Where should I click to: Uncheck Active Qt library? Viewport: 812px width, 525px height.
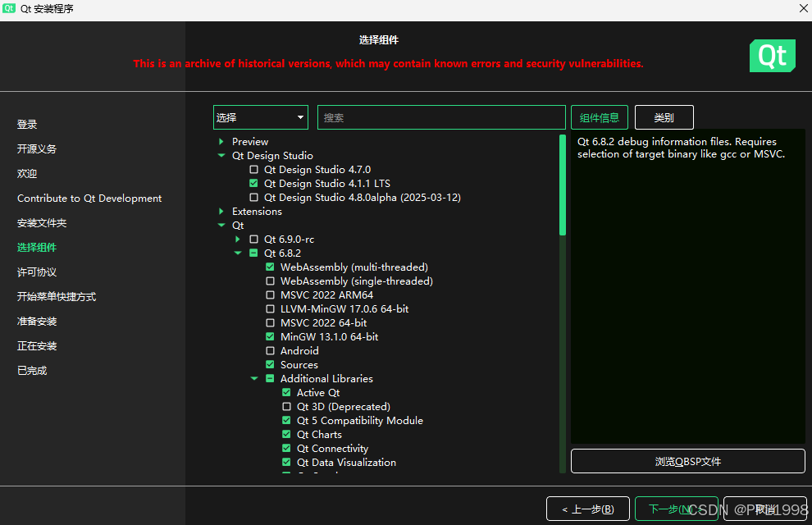pyautogui.click(x=286, y=392)
